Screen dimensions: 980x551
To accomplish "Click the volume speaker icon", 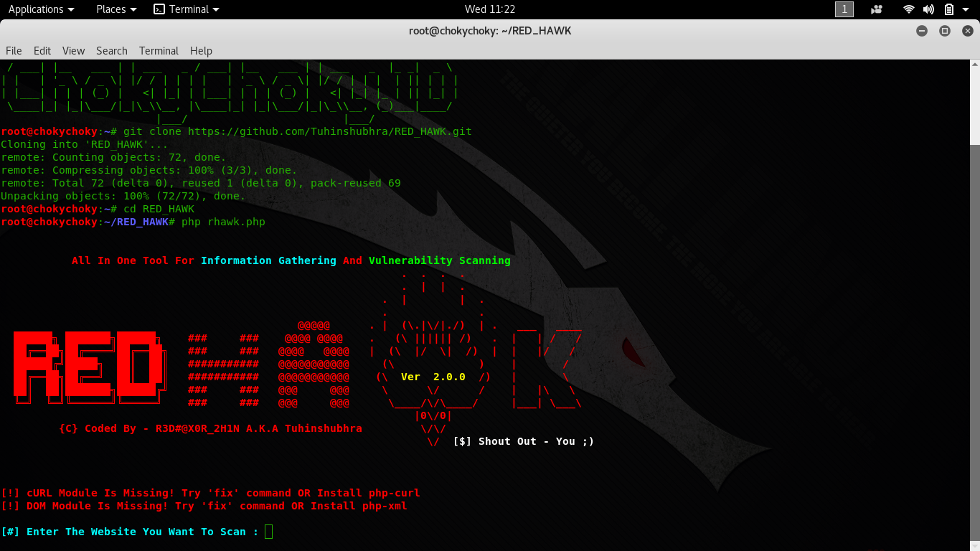I will click(x=928, y=9).
